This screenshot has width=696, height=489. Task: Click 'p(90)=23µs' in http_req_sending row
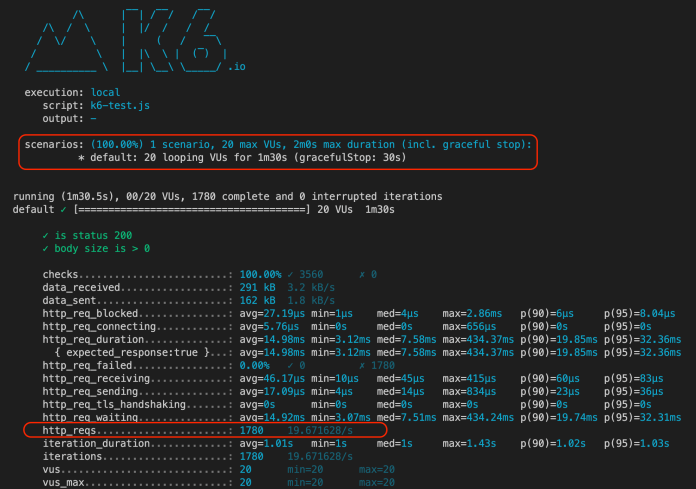(550, 391)
